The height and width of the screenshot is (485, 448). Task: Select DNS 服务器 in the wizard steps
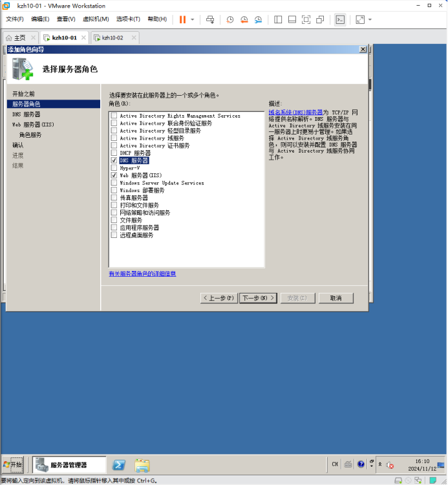(27, 114)
